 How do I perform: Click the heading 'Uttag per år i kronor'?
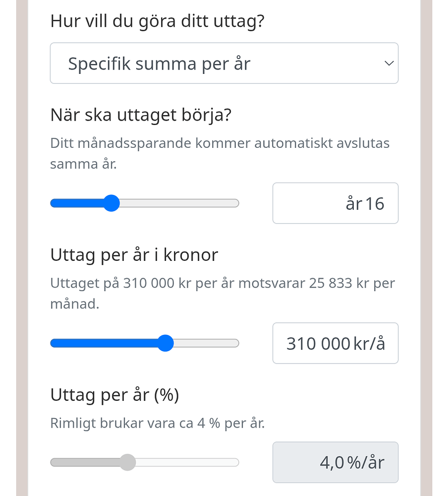(134, 254)
